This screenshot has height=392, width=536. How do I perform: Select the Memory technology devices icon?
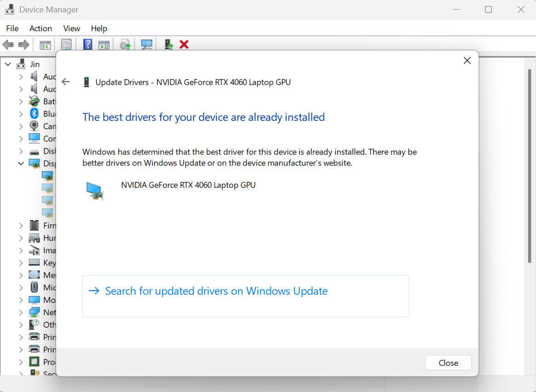point(34,274)
